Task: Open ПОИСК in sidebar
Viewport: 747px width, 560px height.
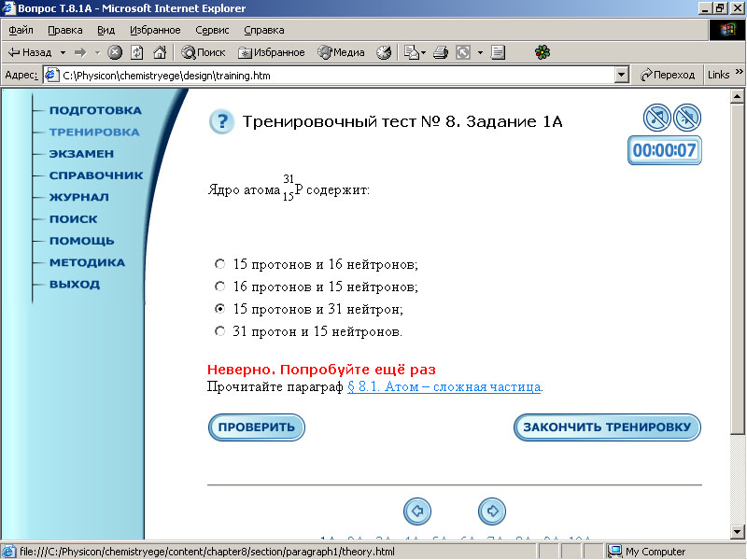Action: (74, 219)
